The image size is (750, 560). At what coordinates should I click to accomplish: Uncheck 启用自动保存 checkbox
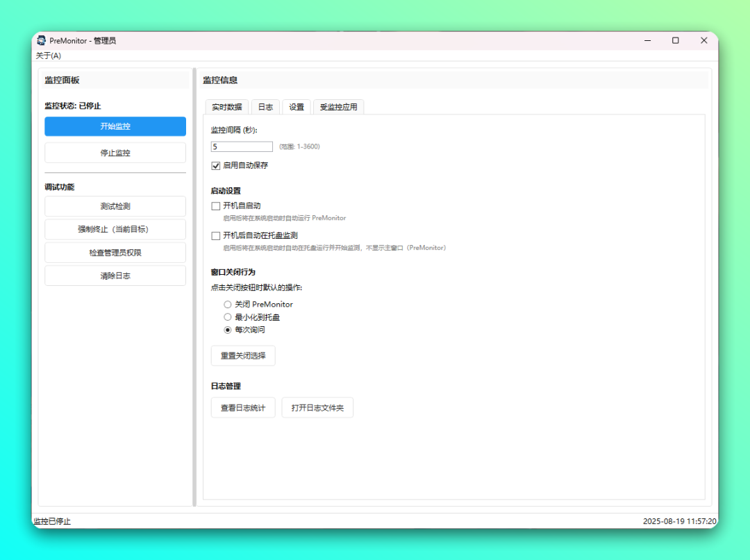(216, 166)
